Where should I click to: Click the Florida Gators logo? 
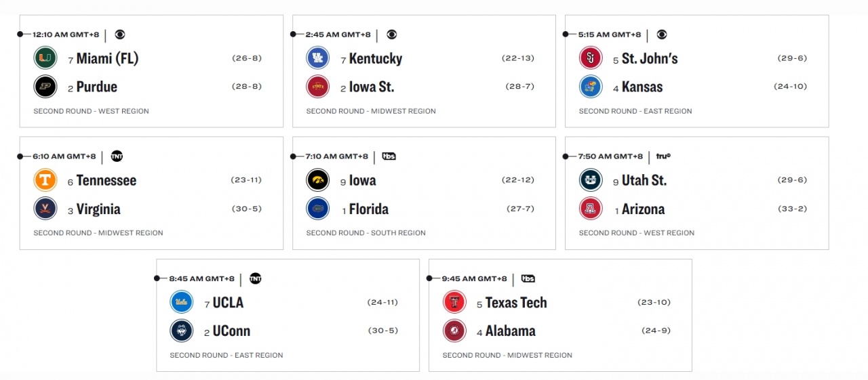pyautogui.click(x=318, y=209)
